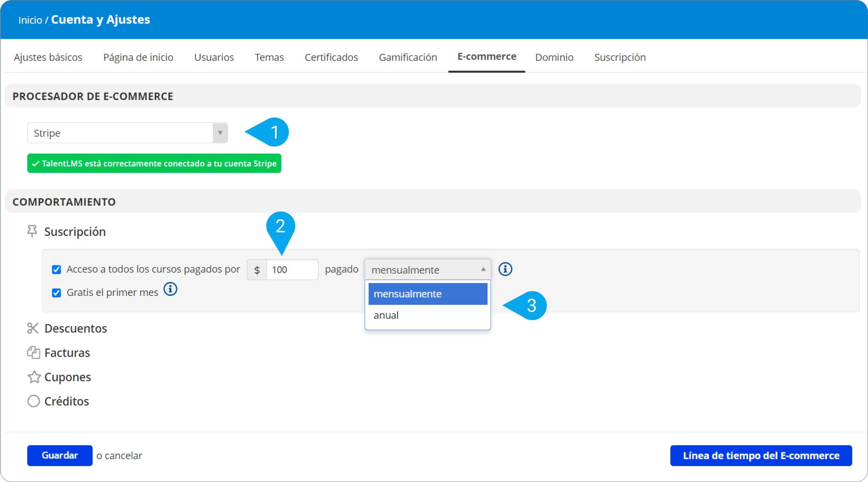This screenshot has height=482, width=868.
Task: Go to Inicio breadcrumb link
Action: click(x=30, y=20)
